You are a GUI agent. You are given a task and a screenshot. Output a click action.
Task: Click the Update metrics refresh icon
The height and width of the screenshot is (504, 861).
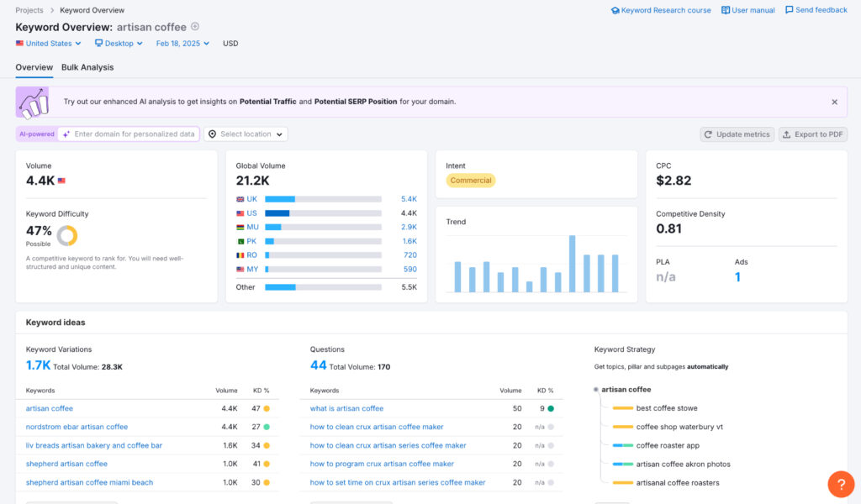point(710,134)
